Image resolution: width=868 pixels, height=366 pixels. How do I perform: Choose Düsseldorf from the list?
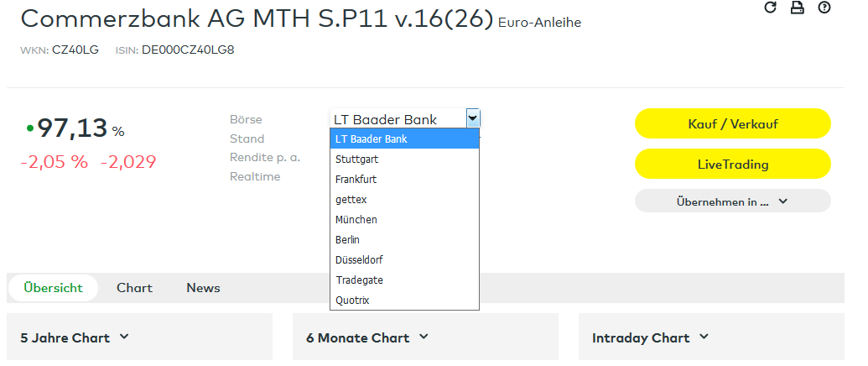pos(358,259)
